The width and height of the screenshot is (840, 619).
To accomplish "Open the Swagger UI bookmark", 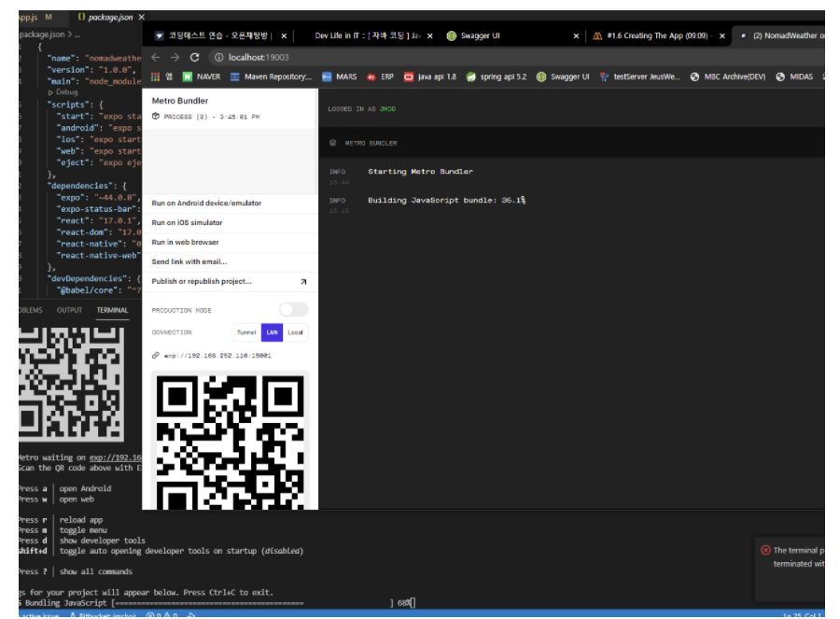I will 563,77.
